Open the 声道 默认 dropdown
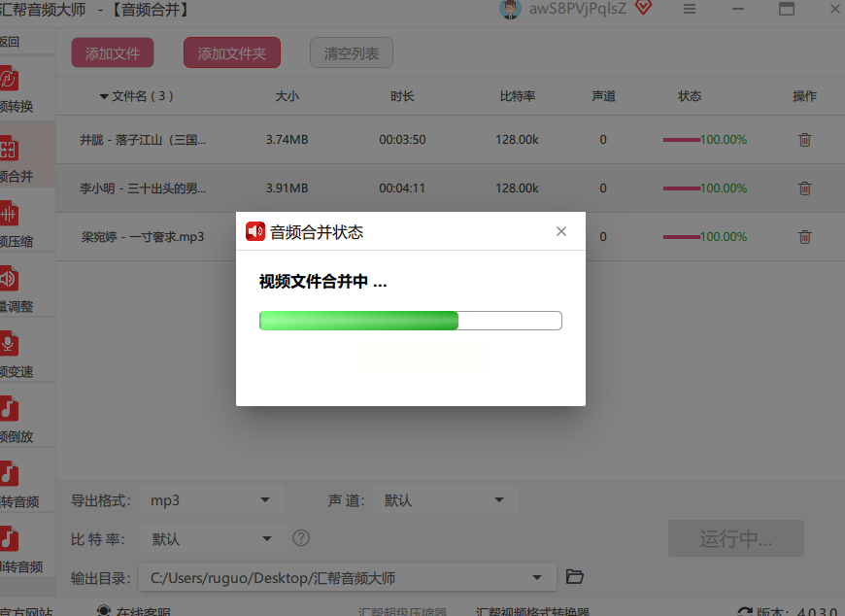Screen dimensions: 845x616 (x=446, y=500)
